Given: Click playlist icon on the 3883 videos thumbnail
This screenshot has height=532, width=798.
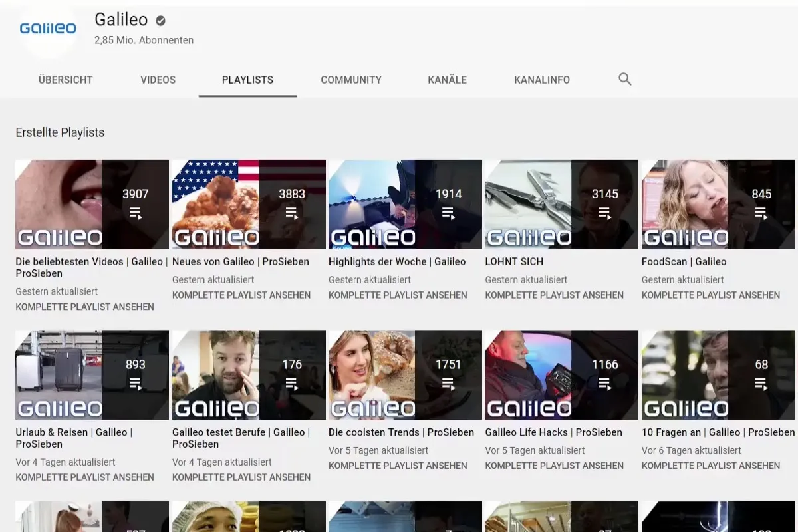Looking at the screenshot, I should click(x=292, y=213).
